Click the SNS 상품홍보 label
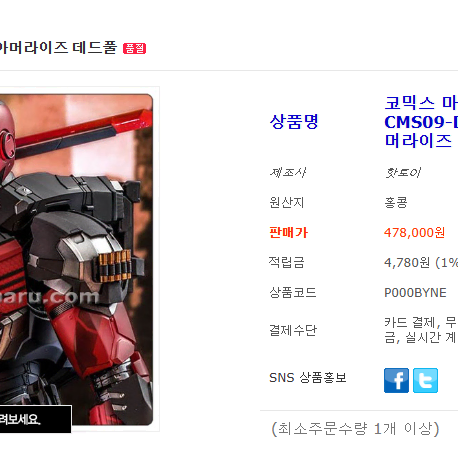This screenshot has height=458, width=458. click(x=308, y=378)
